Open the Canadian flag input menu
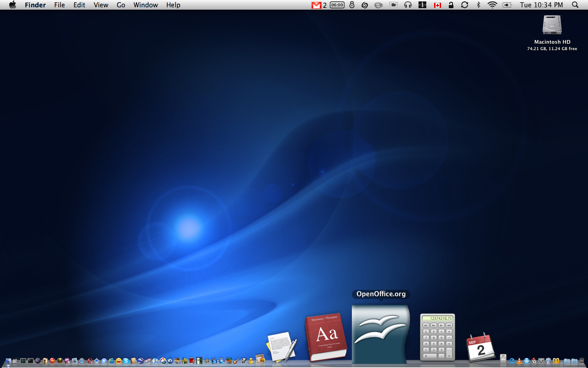The height and width of the screenshot is (368, 588). [437, 5]
